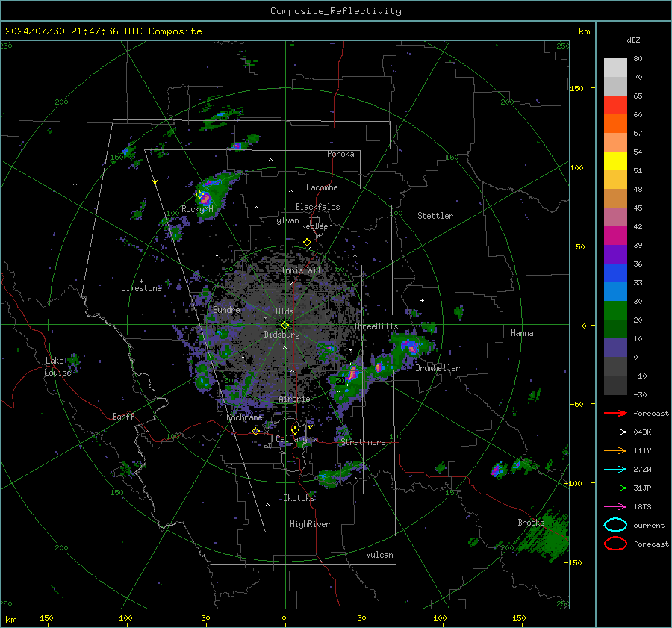Click the red forecast arrow legend icon
The image size is (672, 628).
[615, 413]
